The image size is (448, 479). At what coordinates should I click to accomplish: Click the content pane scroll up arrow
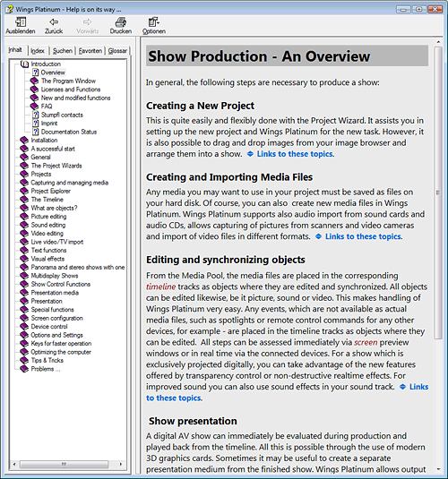tap(438, 42)
